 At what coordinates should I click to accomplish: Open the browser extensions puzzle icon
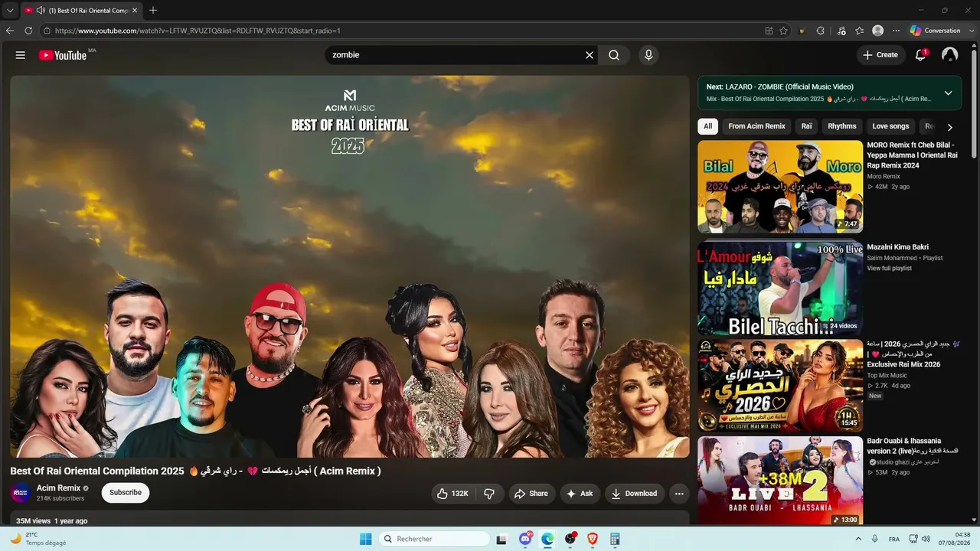(821, 31)
